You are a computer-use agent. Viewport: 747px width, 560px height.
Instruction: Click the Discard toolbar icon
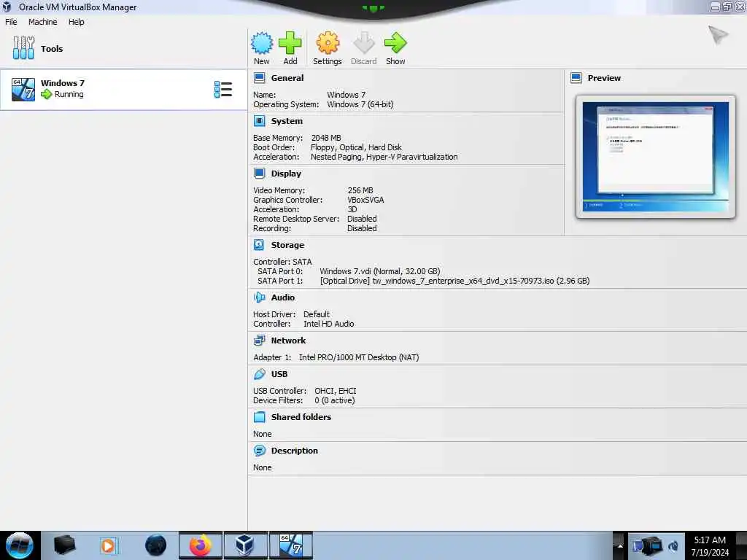click(364, 43)
